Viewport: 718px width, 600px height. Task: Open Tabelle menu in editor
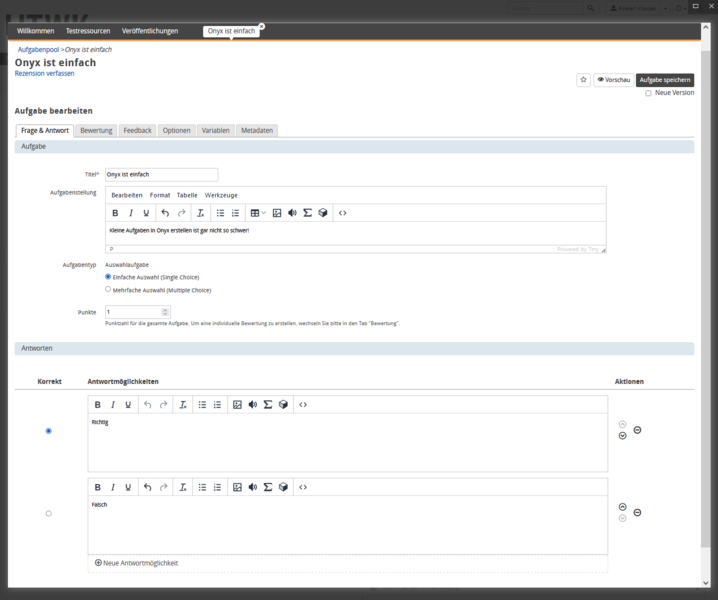tap(187, 195)
